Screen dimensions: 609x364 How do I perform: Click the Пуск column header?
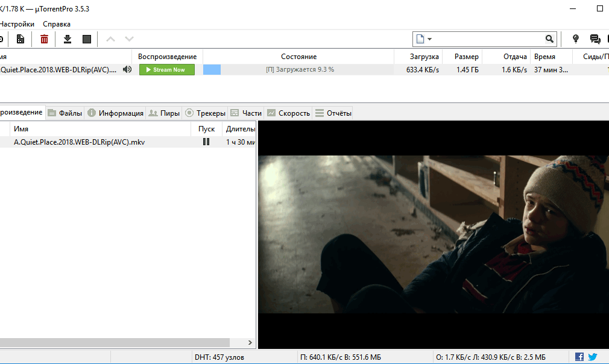[207, 129]
